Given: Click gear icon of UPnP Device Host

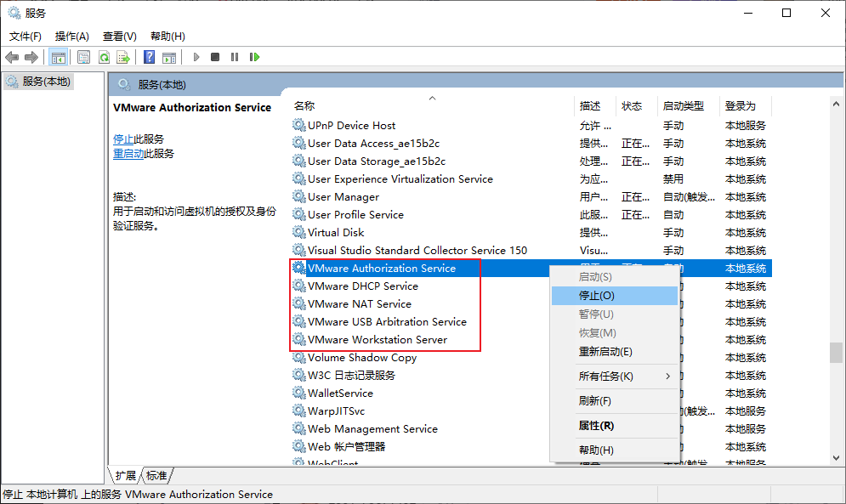Looking at the screenshot, I should [x=299, y=125].
